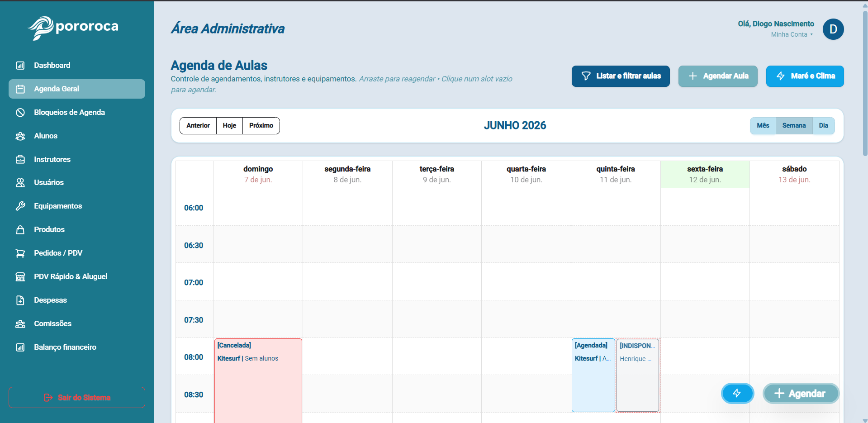
Task: Click the floating lightning bolt button
Action: click(737, 393)
